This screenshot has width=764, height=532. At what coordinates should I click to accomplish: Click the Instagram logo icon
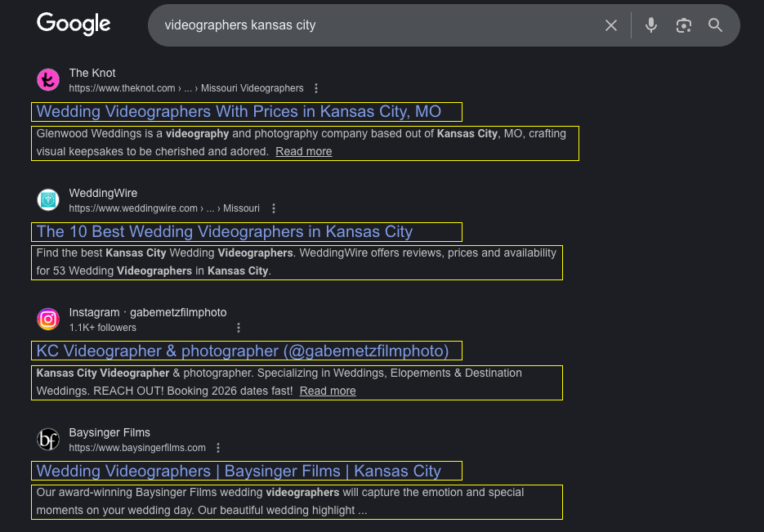click(48, 320)
